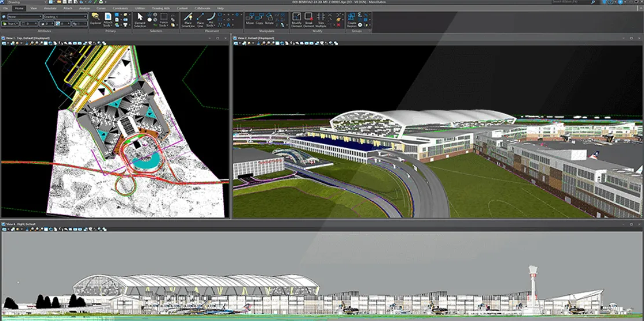Select the Copy element tool
644x321 pixels.
[x=259, y=19]
